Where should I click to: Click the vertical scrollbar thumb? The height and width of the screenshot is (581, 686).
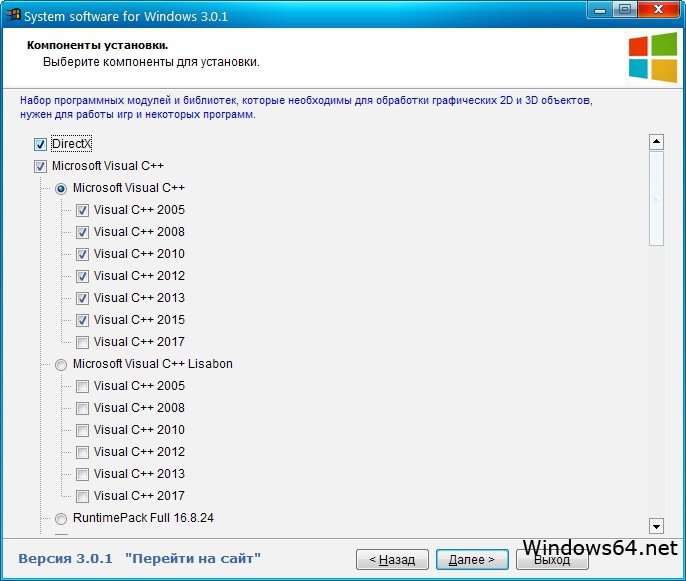point(656,199)
